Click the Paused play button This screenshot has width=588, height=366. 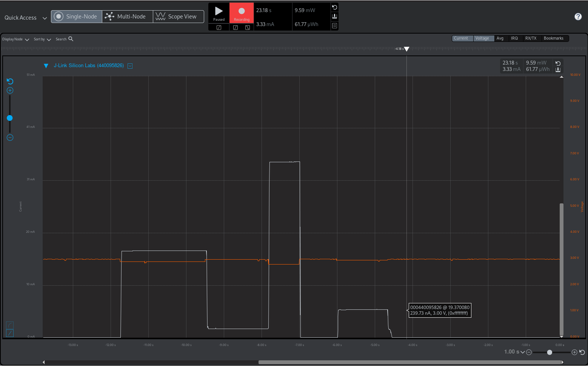pos(219,13)
